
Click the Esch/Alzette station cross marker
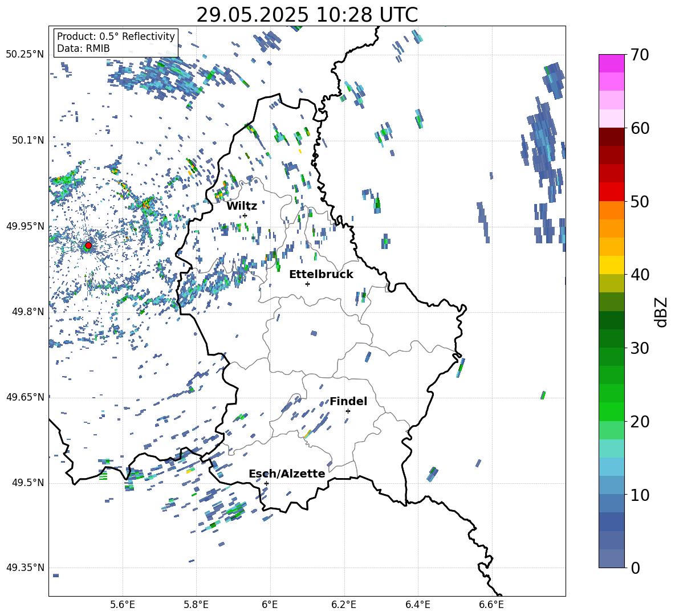(266, 483)
